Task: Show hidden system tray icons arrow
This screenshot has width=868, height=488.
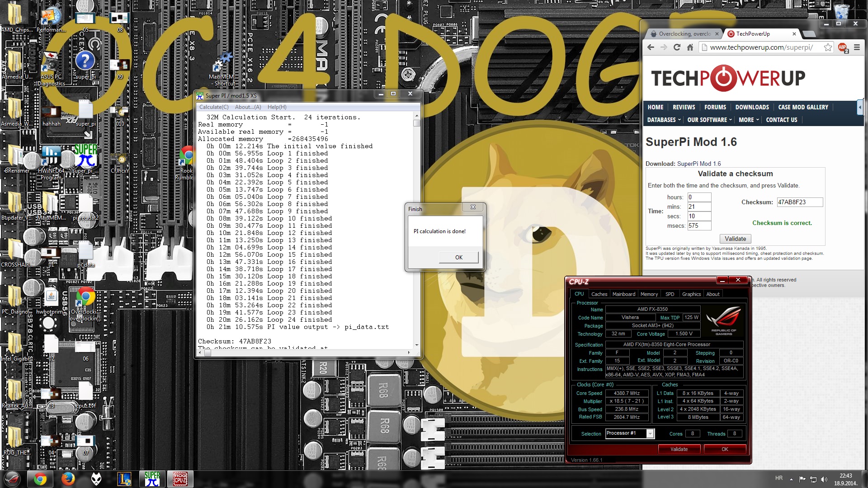Action: coord(791,479)
